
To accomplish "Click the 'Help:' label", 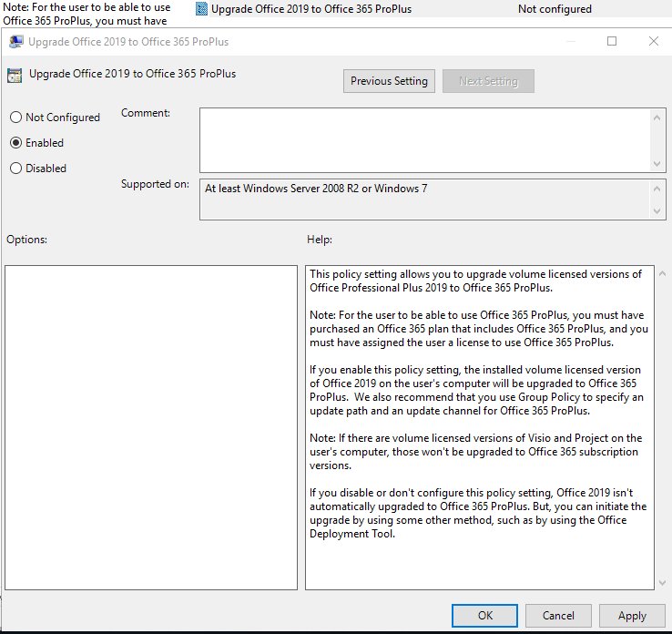I will pos(320,240).
